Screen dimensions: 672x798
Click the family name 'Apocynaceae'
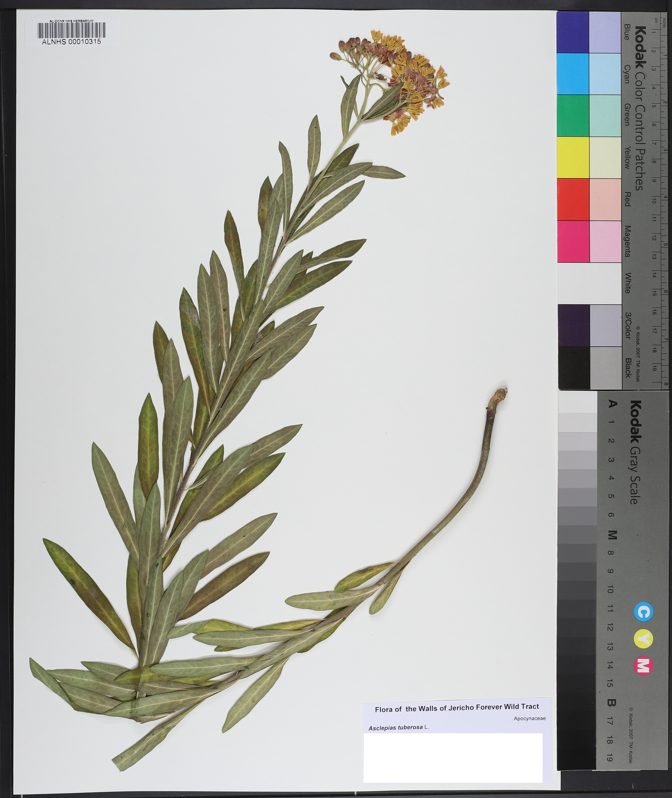pos(530,718)
